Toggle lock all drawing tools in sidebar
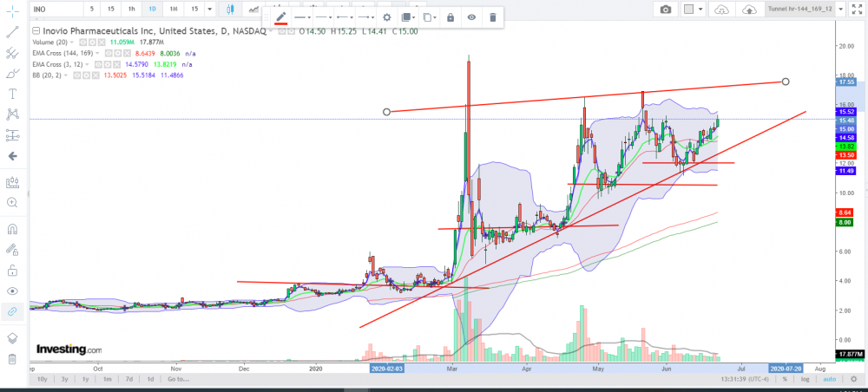 (x=11, y=271)
